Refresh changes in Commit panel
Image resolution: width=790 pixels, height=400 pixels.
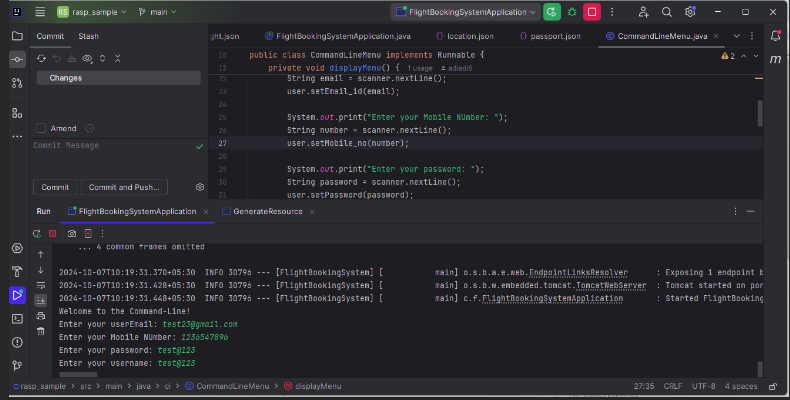click(x=41, y=59)
